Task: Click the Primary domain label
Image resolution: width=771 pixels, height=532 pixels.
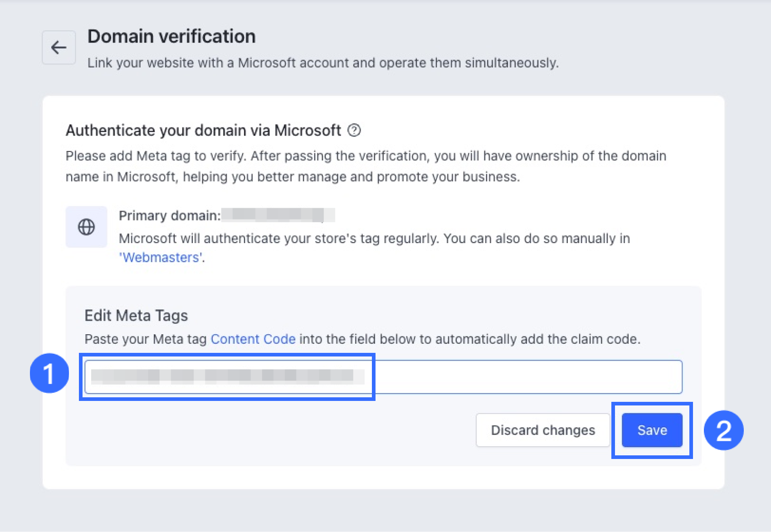Action: [x=169, y=215]
